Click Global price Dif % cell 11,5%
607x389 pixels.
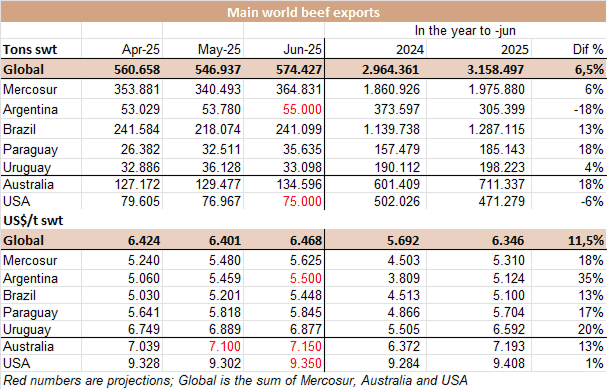(586, 241)
